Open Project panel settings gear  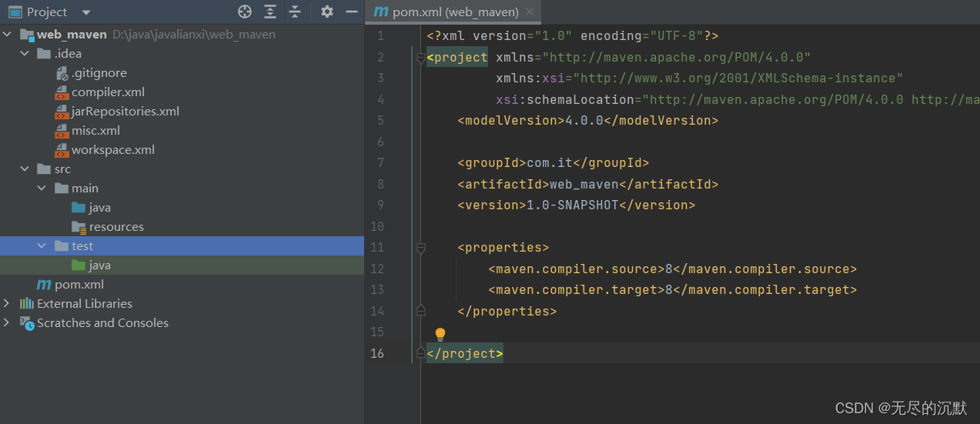click(x=327, y=12)
